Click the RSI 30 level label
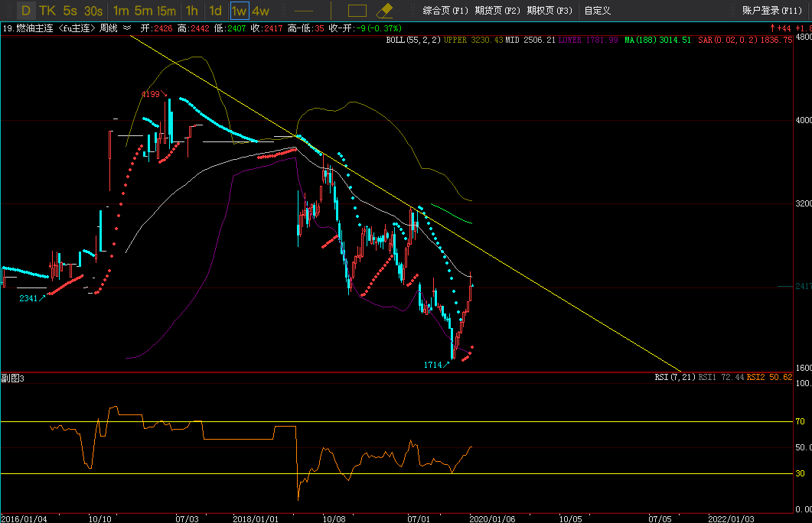 (800, 473)
